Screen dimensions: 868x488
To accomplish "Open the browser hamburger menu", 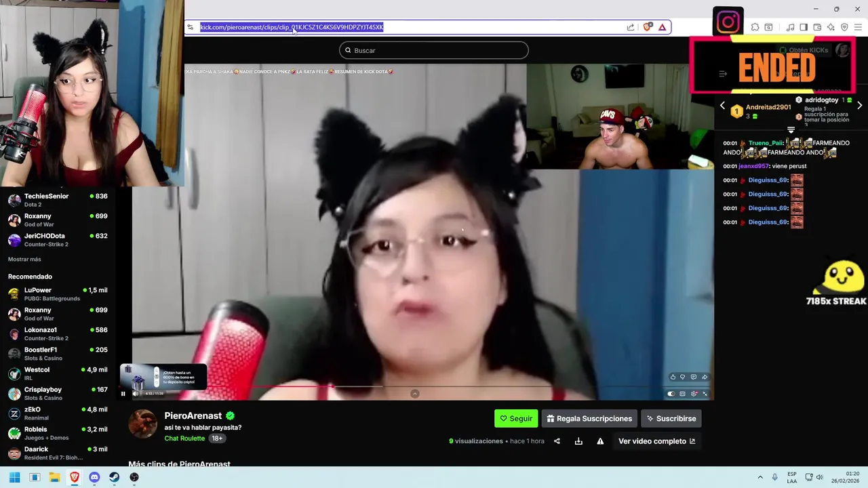I will pyautogui.click(x=858, y=27).
